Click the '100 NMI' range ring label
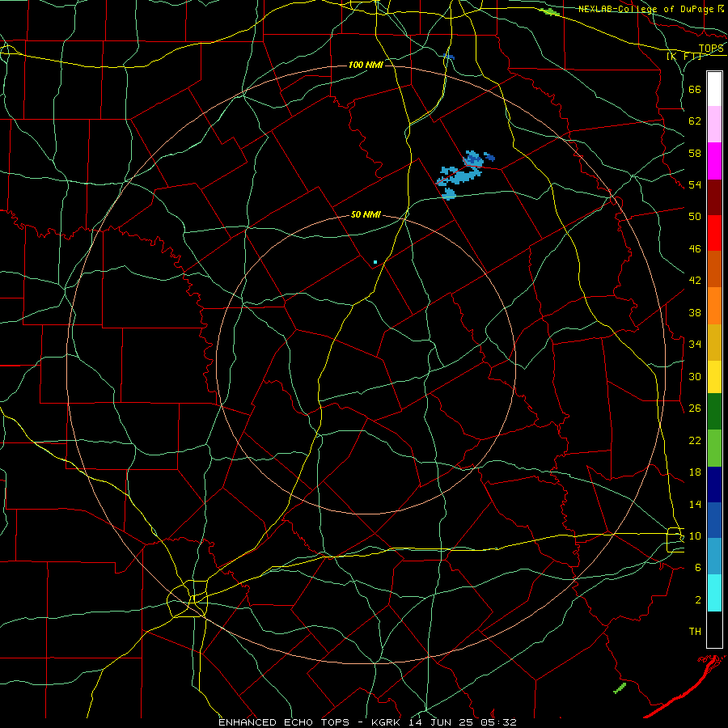 (x=366, y=65)
